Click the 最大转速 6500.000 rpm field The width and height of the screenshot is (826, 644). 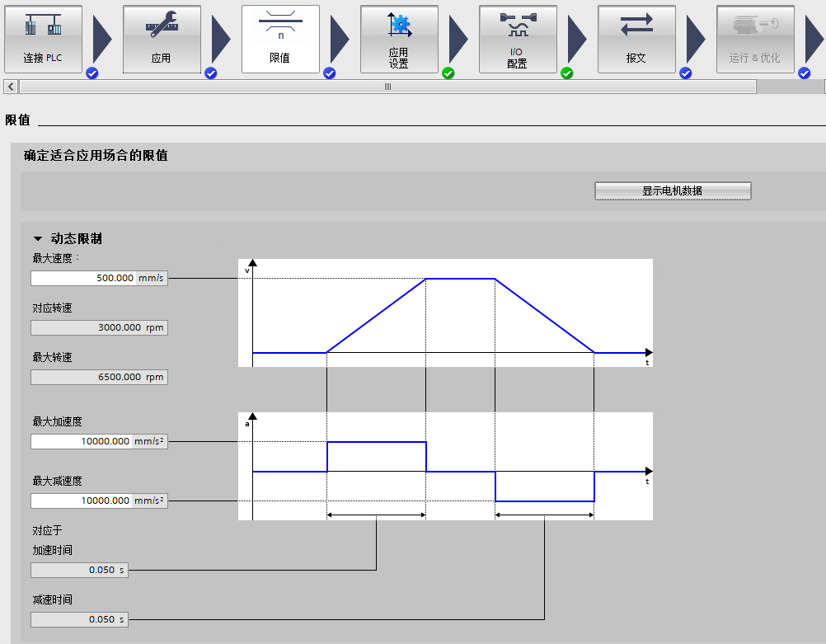(99, 377)
